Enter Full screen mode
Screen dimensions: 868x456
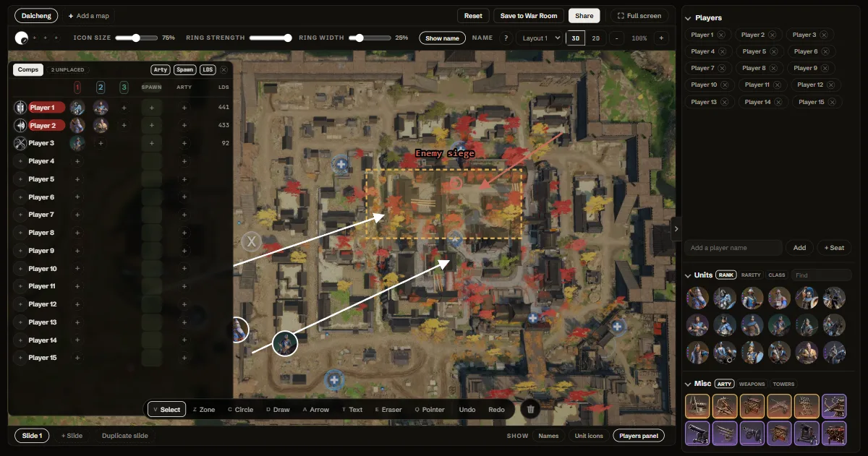(x=639, y=16)
